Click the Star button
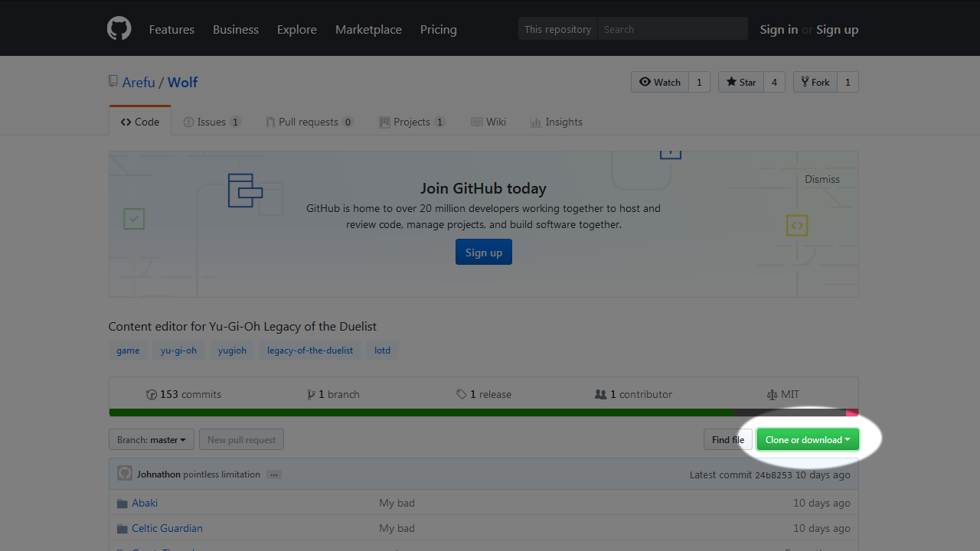980x551 pixels. (741, 82)
